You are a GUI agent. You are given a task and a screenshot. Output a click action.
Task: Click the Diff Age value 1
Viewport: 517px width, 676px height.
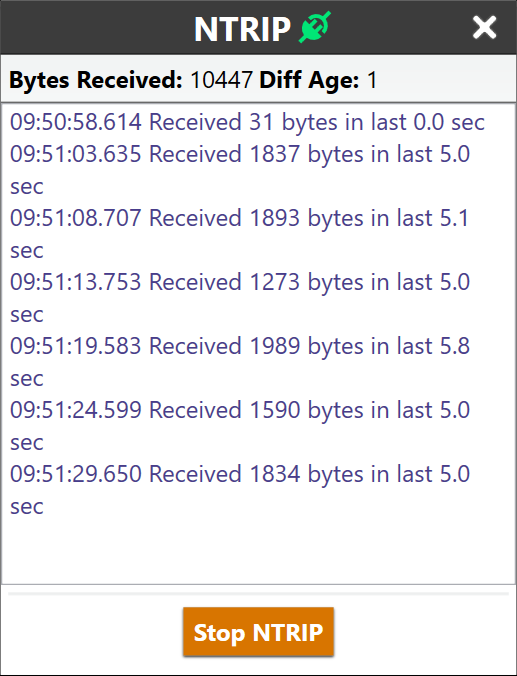pyautogui.click(x=372, y=80)
